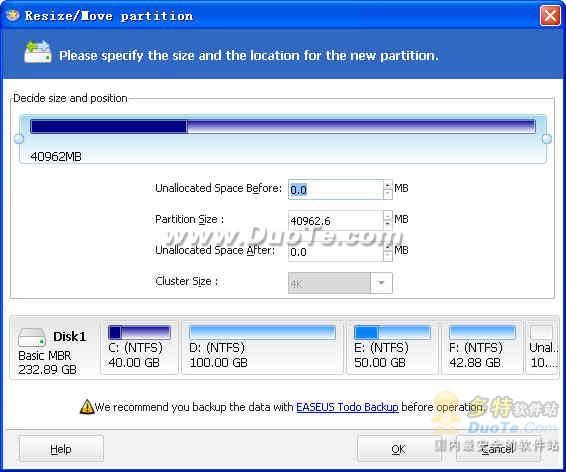Click the Cancel button
566x472 pixels.
coord(498,449)
